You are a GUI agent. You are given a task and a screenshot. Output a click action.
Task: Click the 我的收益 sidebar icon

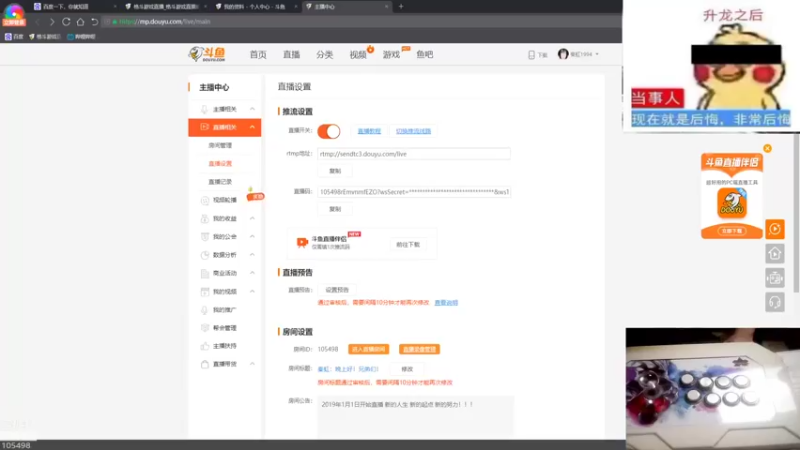205,218
